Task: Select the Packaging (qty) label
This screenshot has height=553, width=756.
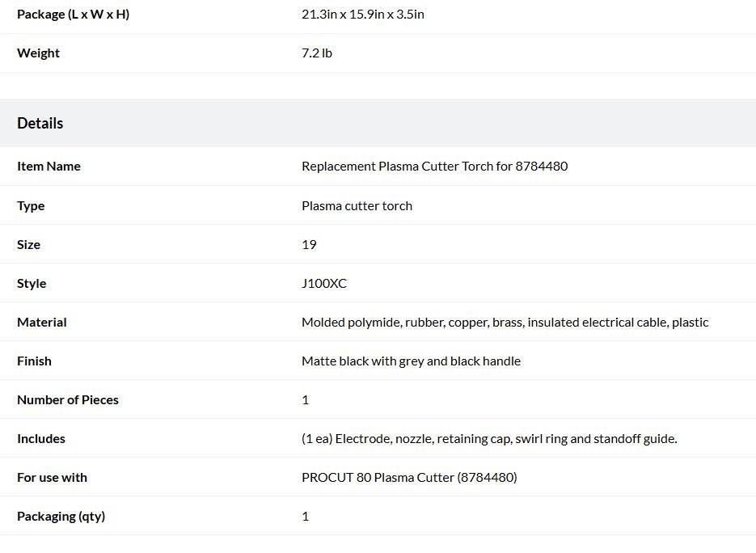Action: point(61,517)
